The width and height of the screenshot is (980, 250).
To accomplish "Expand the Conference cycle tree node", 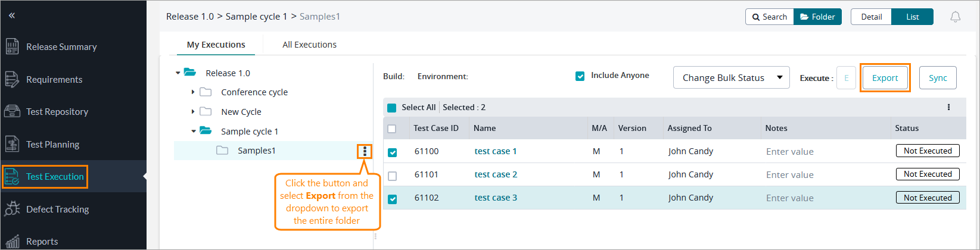I will pyautogui.click(x=193, y=92).
